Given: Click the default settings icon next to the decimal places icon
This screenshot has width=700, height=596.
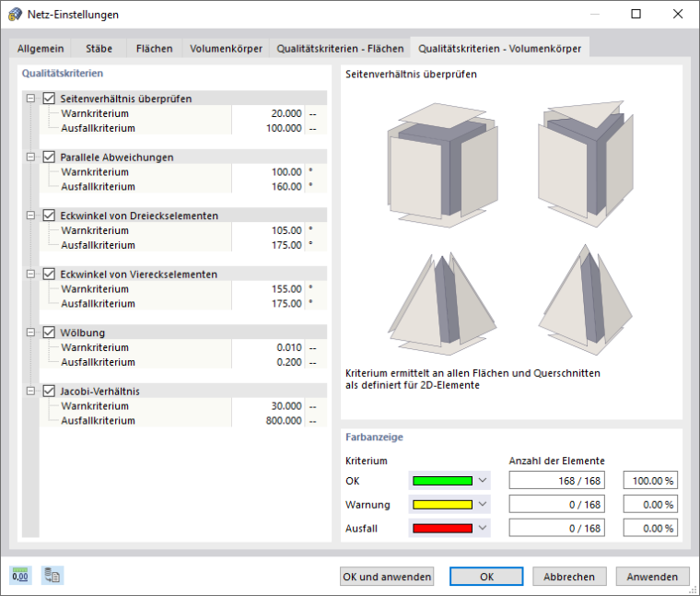Looking at the screenshot, I should point(52,576).
